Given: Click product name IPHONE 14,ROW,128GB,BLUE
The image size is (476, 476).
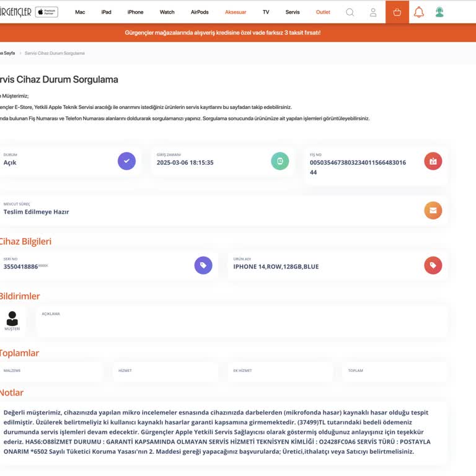Looking at the screenshot, I should tap(276, 267).
